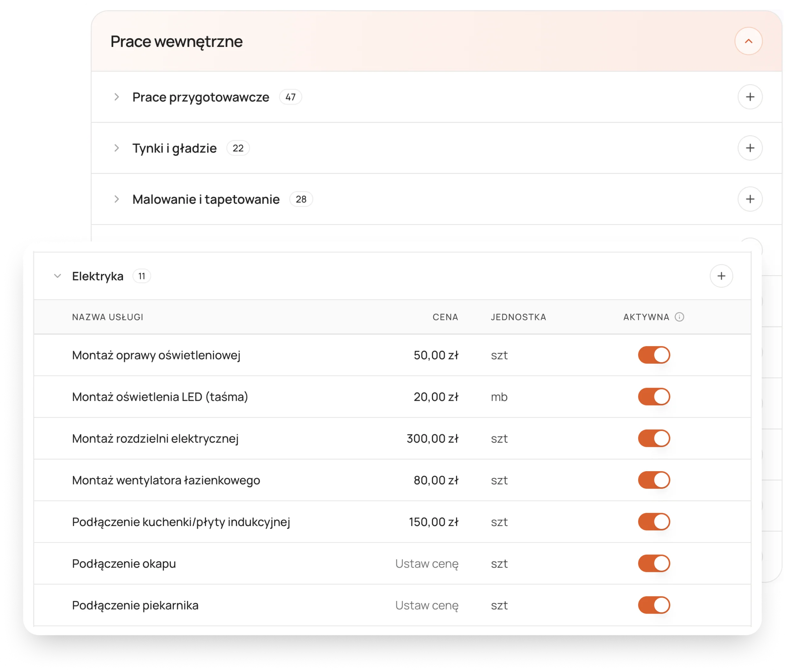Click the Aktywna column header
The image size is (793, 672).
click(x=646, y=317)
